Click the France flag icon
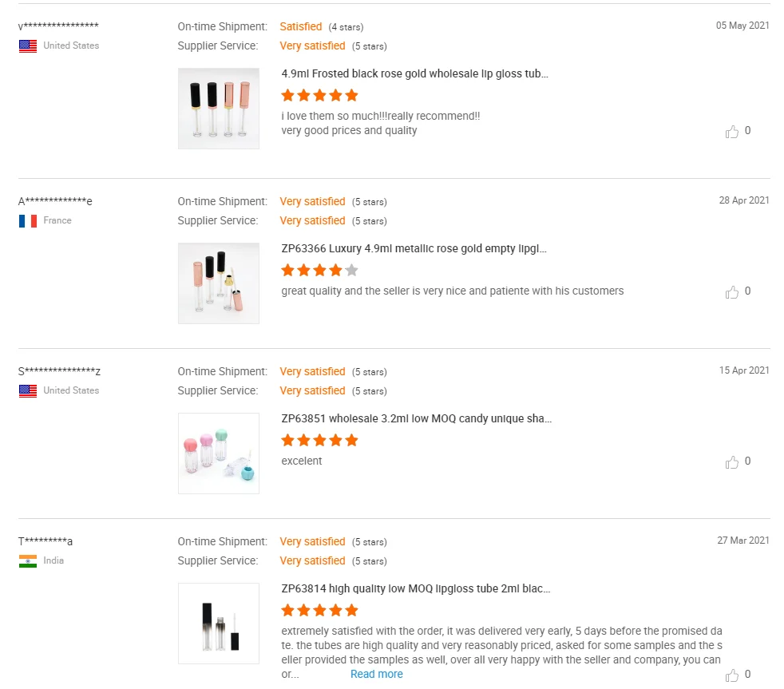Image resolution: width=784 pixels, height=689 pixels. (28, 221)
